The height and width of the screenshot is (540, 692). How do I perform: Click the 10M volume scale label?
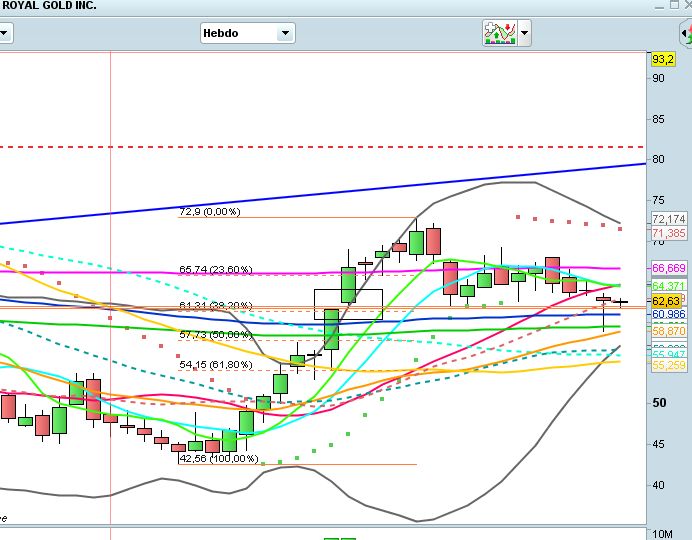[662, 534]
